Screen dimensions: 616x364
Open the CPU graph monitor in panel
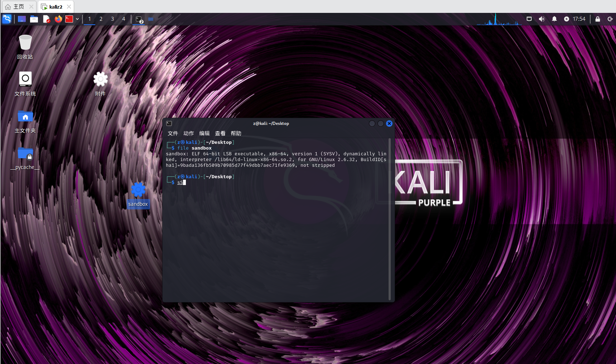[x=499, y=19]
